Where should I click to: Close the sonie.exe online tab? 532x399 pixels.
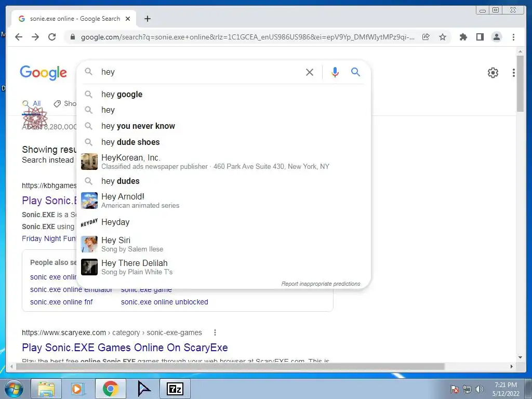click(128, 19)
